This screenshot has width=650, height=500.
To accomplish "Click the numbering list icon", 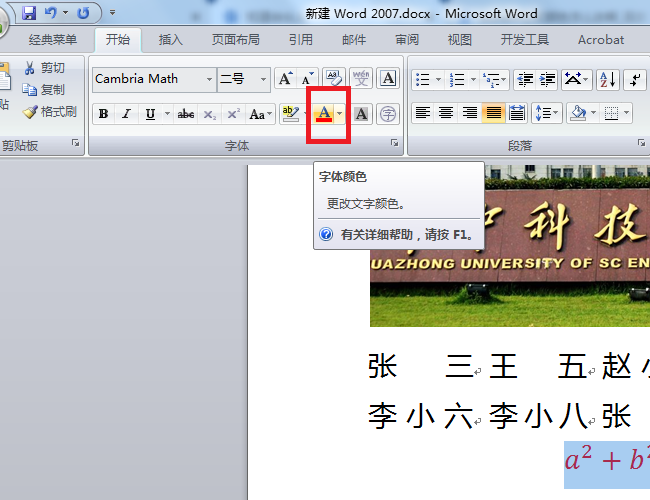I will 457,79.
